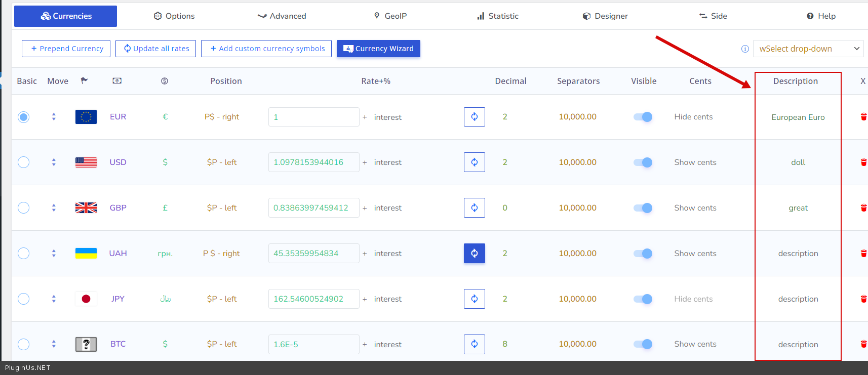The width and height of the screenshot is (868, 375).
Task: Click the Prepend Currency button
Action: click(x=66, y=49)
